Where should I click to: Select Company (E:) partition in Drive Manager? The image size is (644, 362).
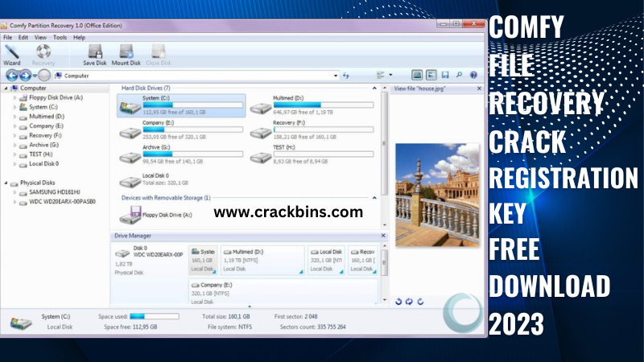[283, 292]
